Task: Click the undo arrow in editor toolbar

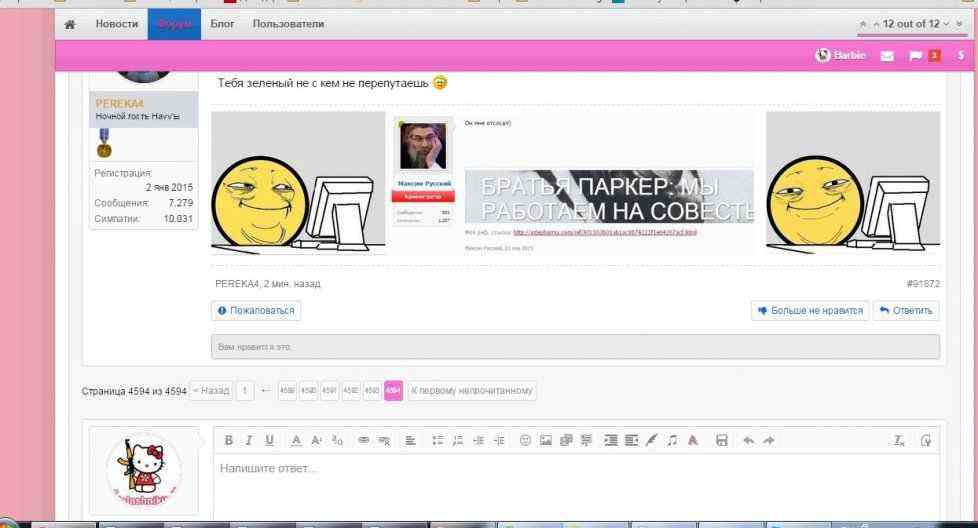Action: coord(748,440)
